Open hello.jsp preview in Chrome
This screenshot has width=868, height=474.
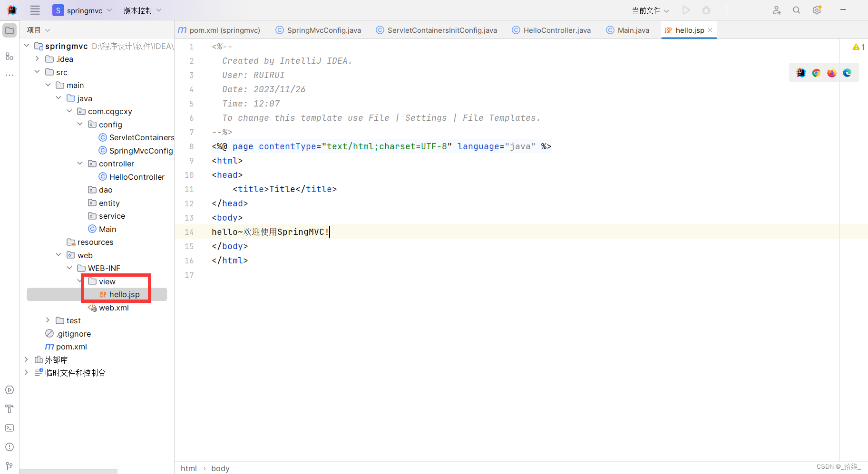[x=816, y=73]
